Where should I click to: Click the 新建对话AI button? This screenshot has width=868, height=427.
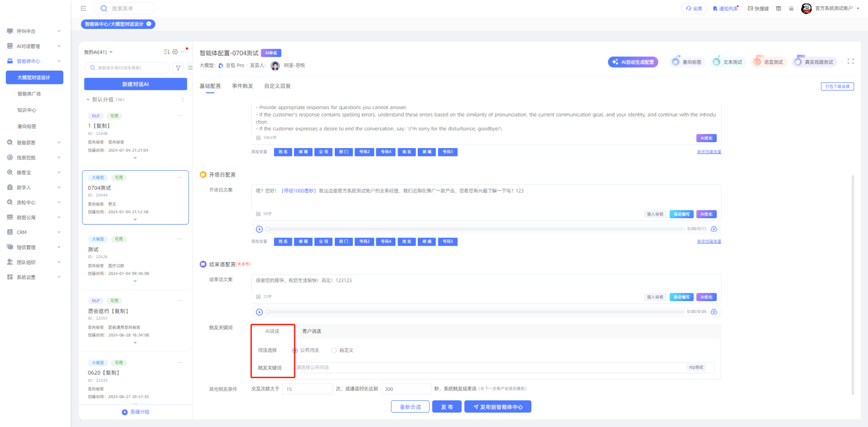(135, 84)
